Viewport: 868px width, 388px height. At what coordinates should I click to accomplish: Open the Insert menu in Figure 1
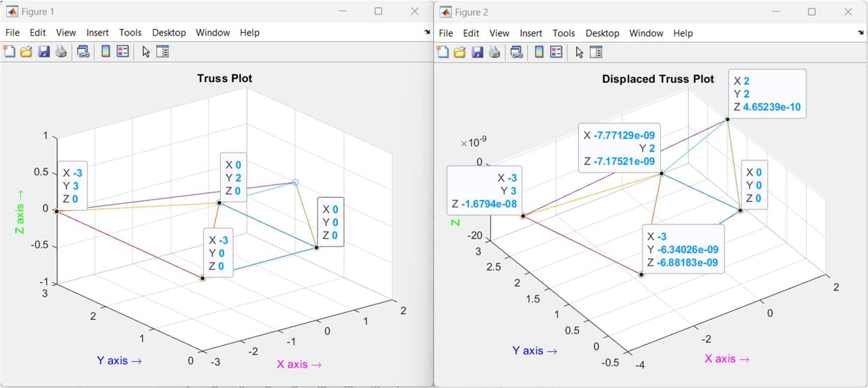point(98,33)
